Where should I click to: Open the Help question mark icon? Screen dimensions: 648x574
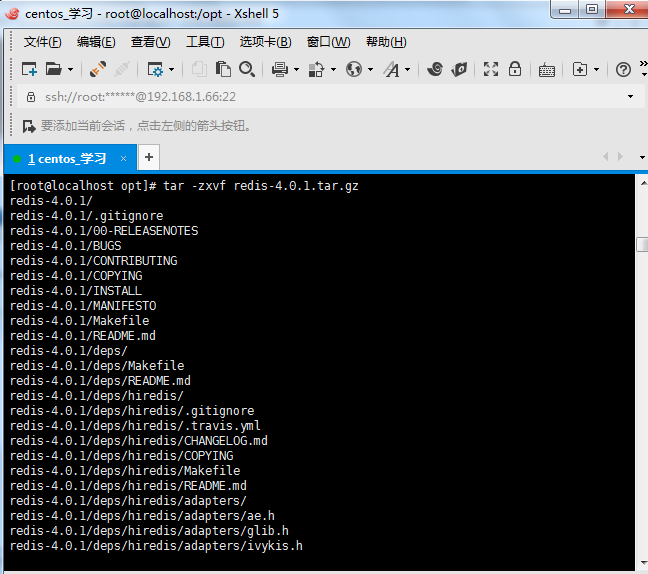623,69
